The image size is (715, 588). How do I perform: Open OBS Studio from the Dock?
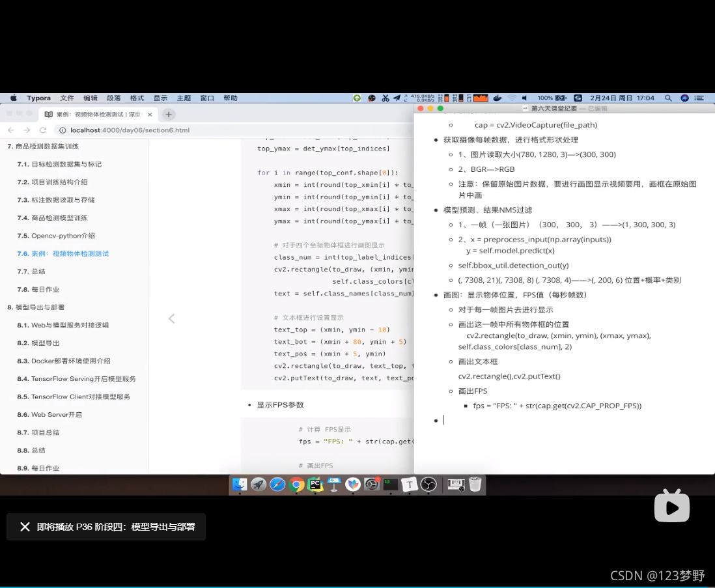pyautogui.click(x=428, y=484)
